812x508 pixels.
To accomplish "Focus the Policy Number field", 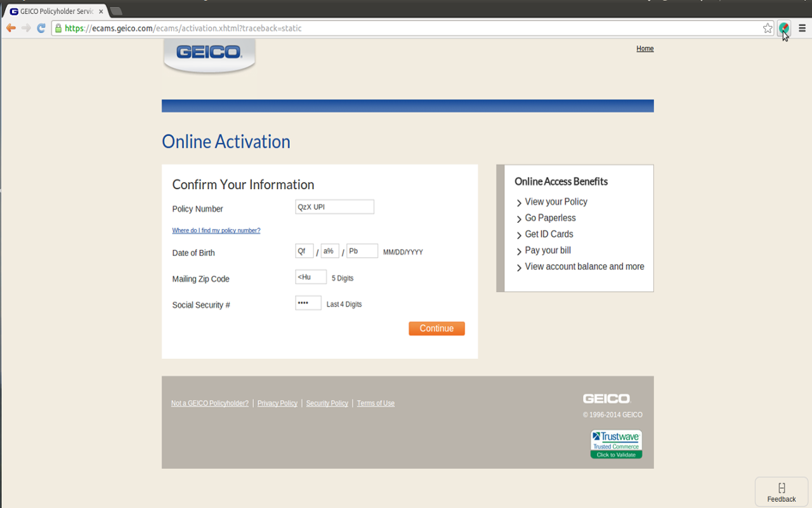I will [334, 206].
